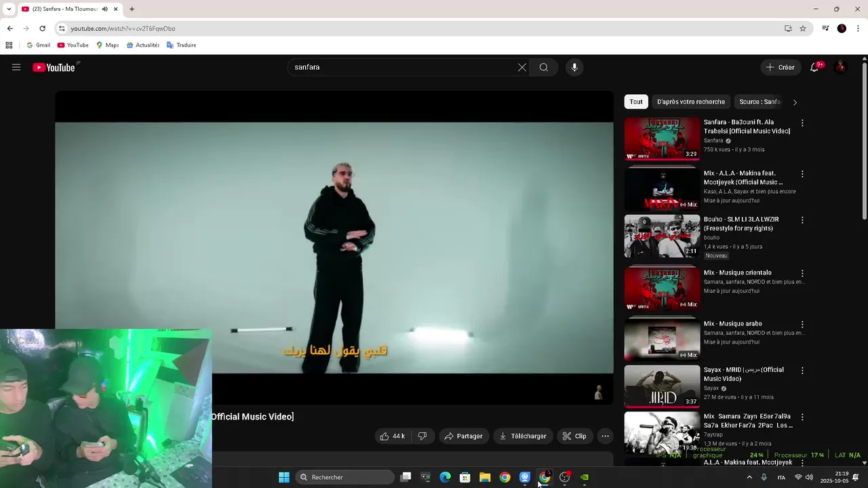Open more actions under the video
Viewport: 868px width, 488px height.
click(x=606, y=436)
